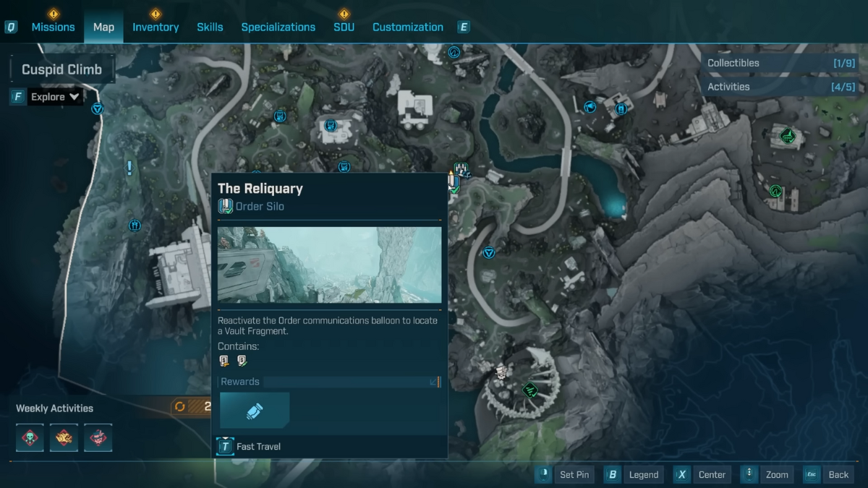Viewport: 868px width, 488px height.
Task: Select the third weekly activity icon
Action: coord(98,437)
